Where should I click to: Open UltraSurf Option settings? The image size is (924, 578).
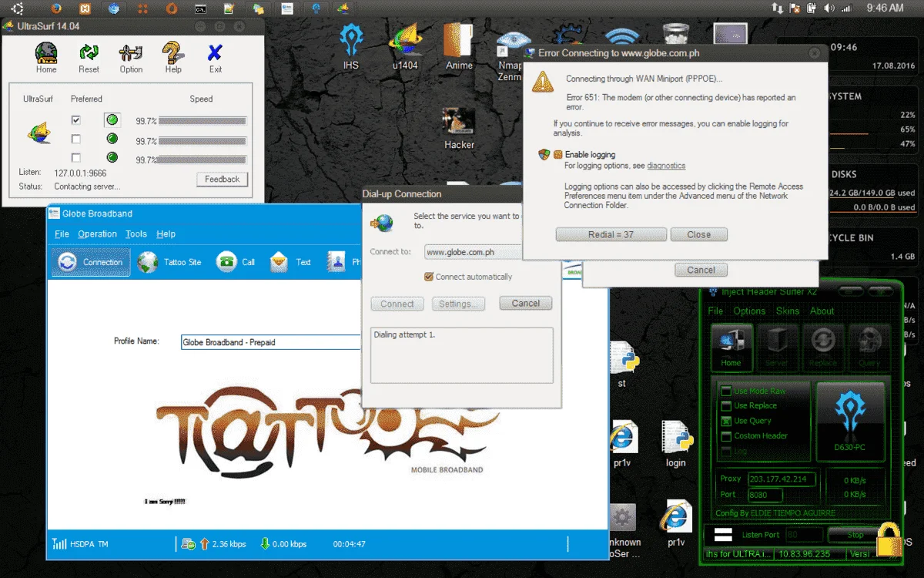point(131,53)
